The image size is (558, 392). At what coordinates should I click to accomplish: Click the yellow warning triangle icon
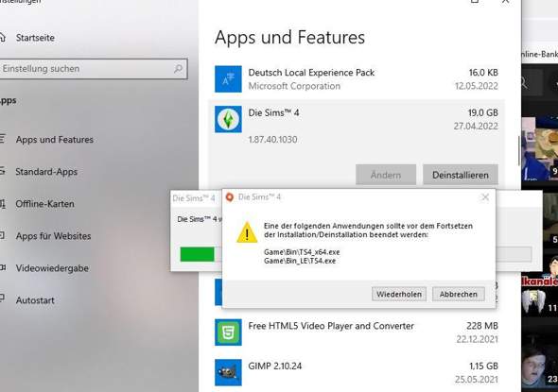tap(247, 232)
